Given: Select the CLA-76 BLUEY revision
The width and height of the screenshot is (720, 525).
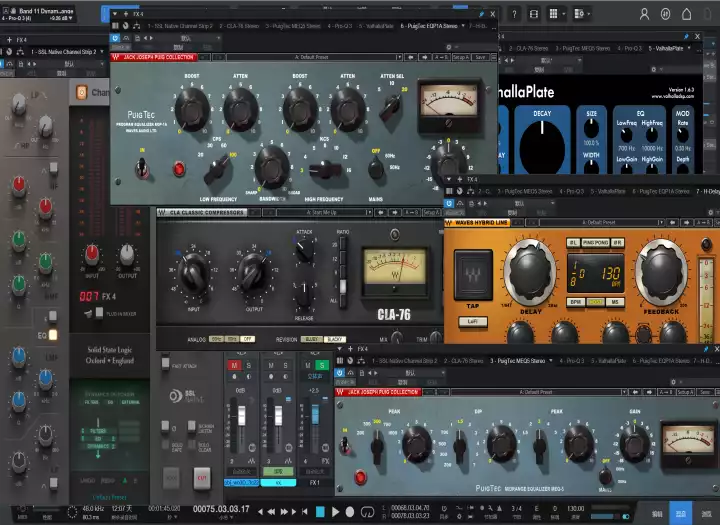Looking at the screenshot, I should pyautogui.click(x=311, y=339).
